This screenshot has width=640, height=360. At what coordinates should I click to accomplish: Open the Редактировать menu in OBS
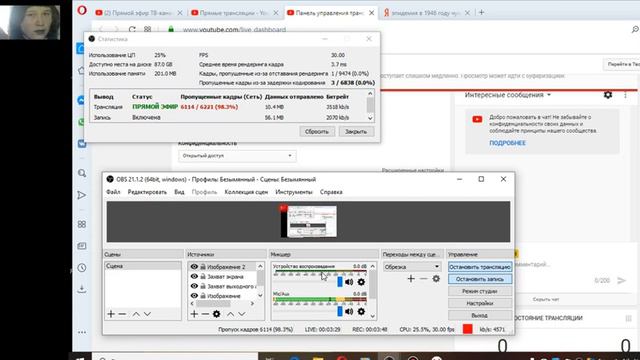[147, 192]
